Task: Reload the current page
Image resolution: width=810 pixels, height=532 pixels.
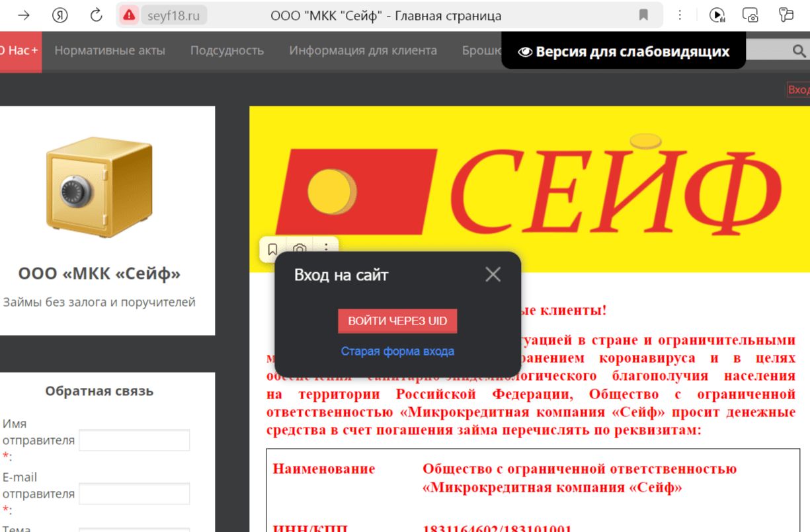Action: tap(97, 15)
